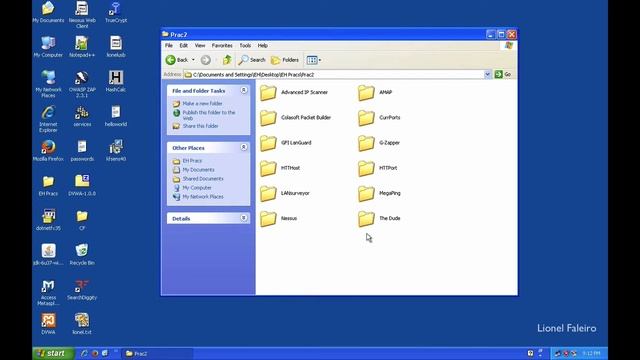The width and height of the screenshot is (640, 360).
Task: Select the GFI LanGuard folder
Action: [286, 143]
